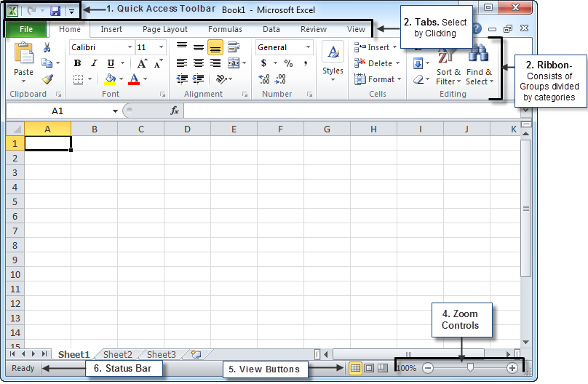
Task: Toggle Align Text Right
Action: [215, 63]
